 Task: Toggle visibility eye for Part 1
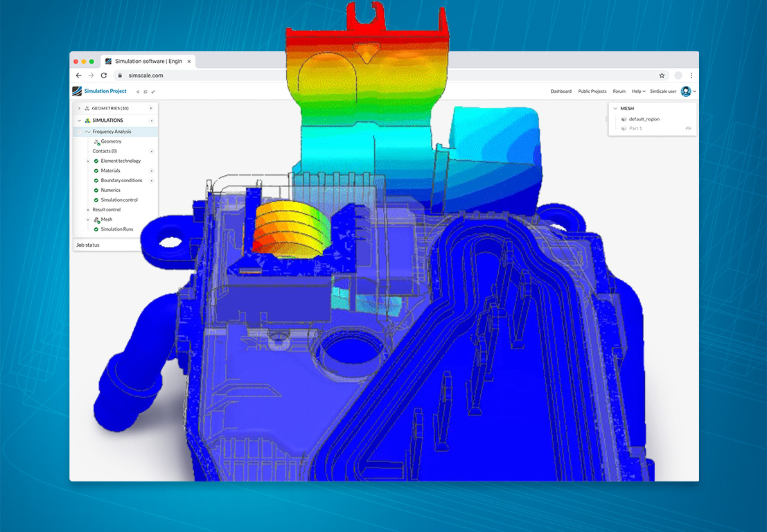tap(688, 128)
